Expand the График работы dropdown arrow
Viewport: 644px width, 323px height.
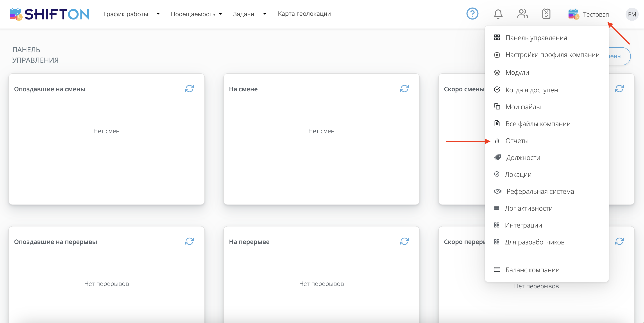coord(158,14)
